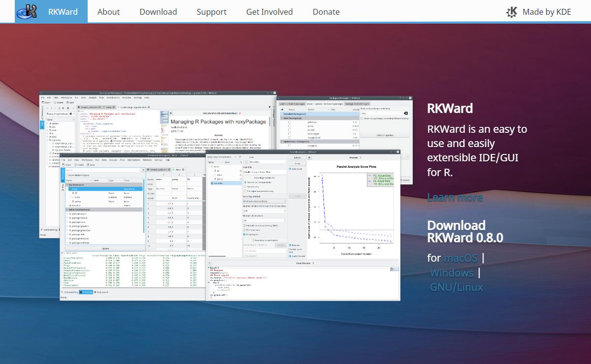The width and height of the screenshot is (591, 364).
Task: Click Close in Parallel analysis dialog
Action: click(297, 163)
